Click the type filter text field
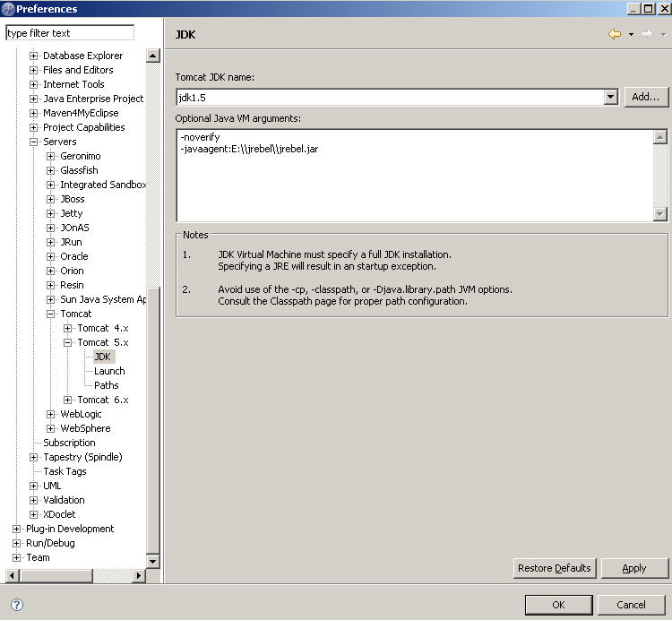The image size is (672, 620). coord(70,33)
